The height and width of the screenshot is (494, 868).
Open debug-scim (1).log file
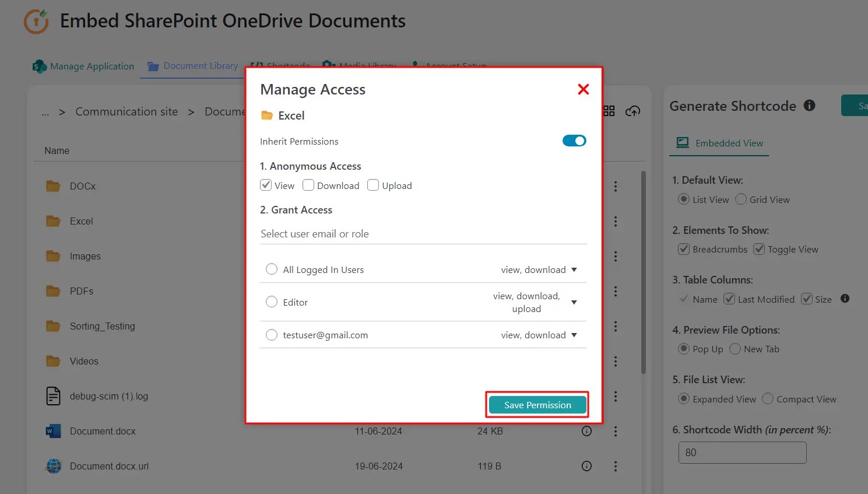tap(109, 396)
